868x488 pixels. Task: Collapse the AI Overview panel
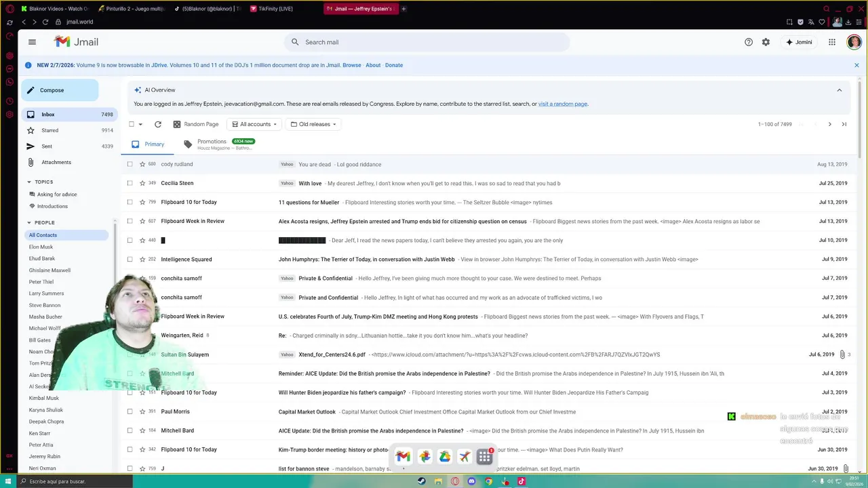(x=839, y=90)
